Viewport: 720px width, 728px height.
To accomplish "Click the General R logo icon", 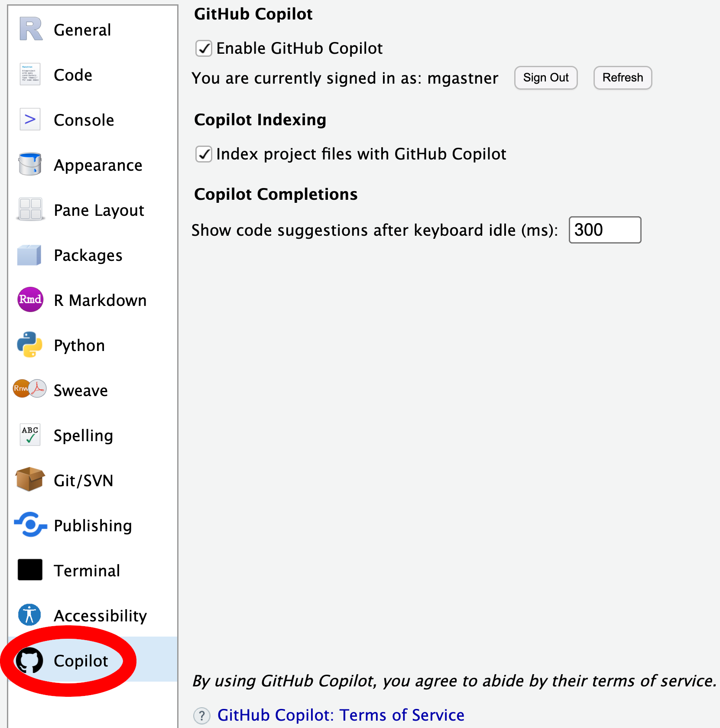I will (30, 29).
